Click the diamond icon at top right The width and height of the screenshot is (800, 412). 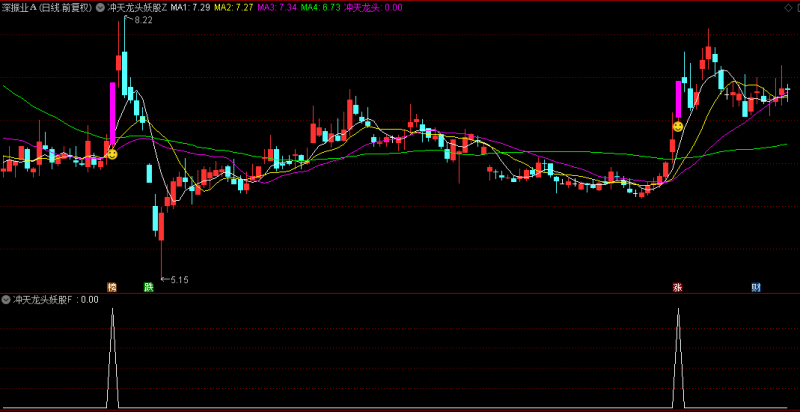click(786, 8)
